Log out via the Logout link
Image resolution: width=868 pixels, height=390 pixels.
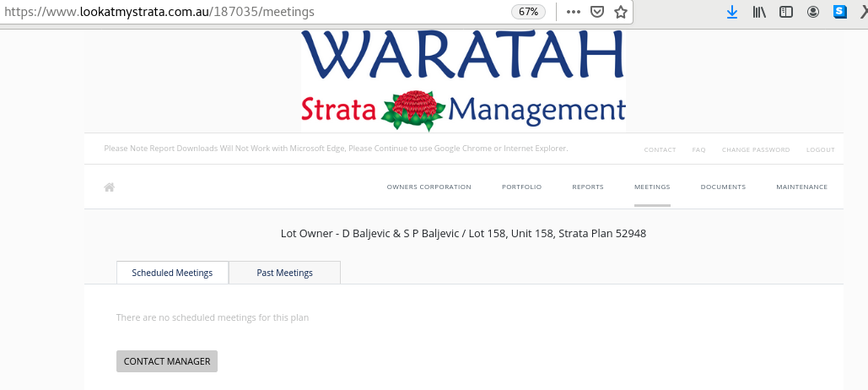click(821, 150)
